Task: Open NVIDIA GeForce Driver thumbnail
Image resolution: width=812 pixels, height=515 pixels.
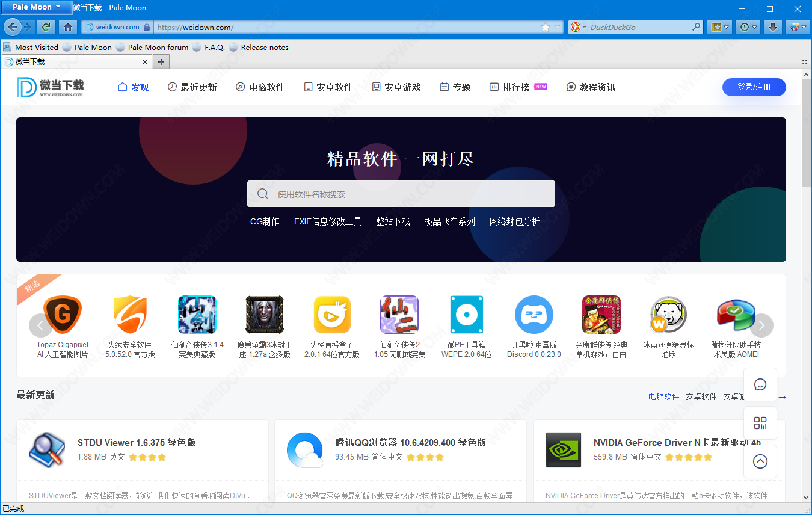Action: (x=564, y=450)
